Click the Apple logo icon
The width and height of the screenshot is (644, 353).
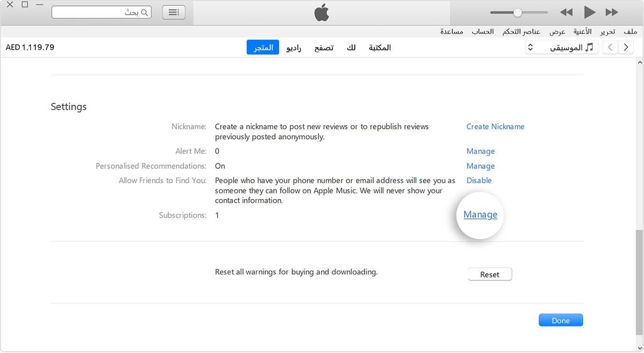pyautogui.click(x=322, y=12)
